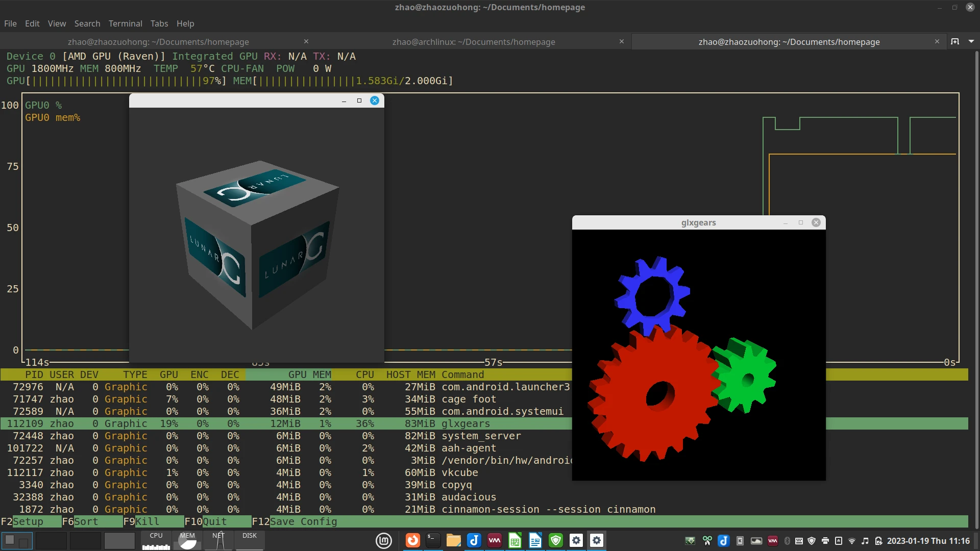Open the blue document writer icon
980x551 pixels.
[535, 540]
